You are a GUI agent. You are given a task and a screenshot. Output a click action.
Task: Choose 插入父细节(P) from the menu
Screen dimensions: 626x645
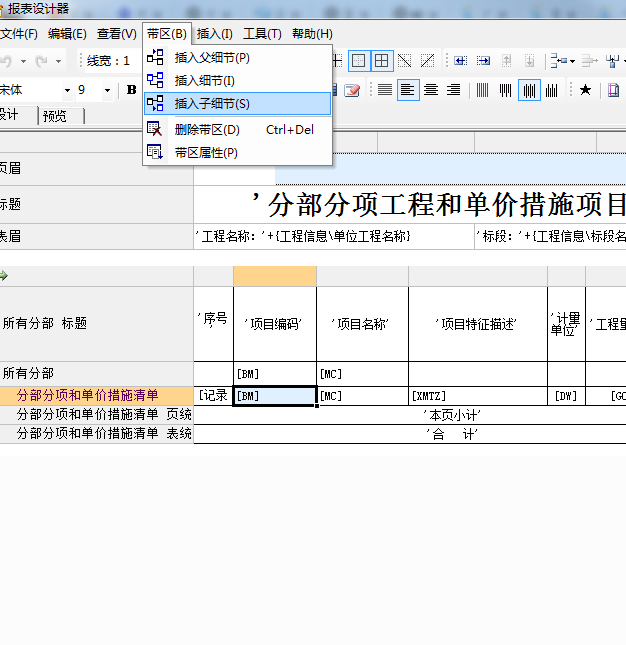[x=238, y=58]
